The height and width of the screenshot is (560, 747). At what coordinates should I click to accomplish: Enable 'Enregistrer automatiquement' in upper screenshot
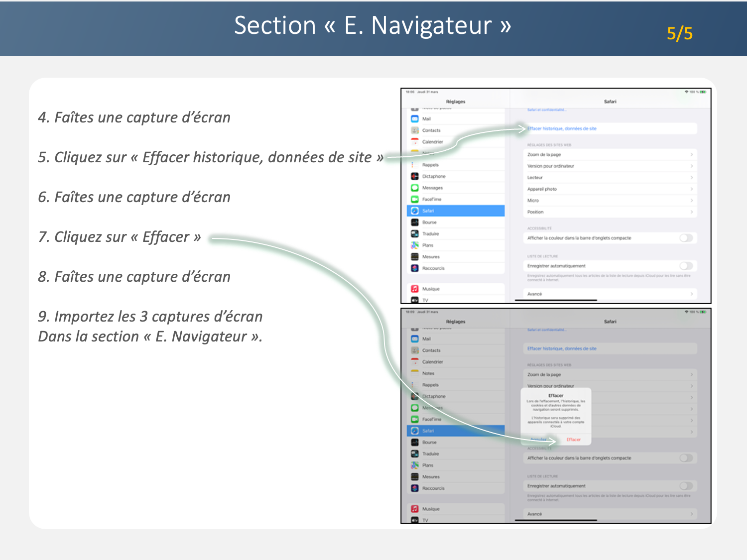coord(686,266)
